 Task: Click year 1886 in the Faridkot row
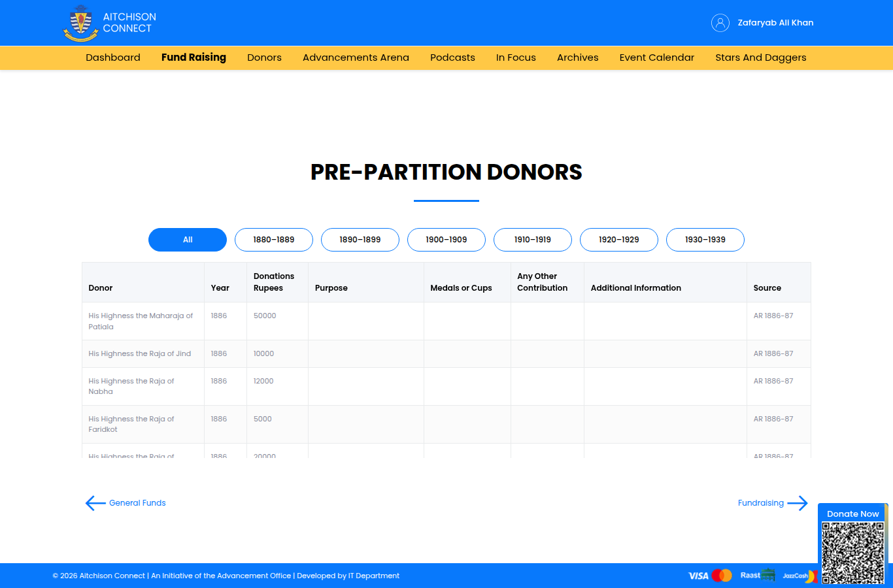pyautogui.click(x=219, y=419)
